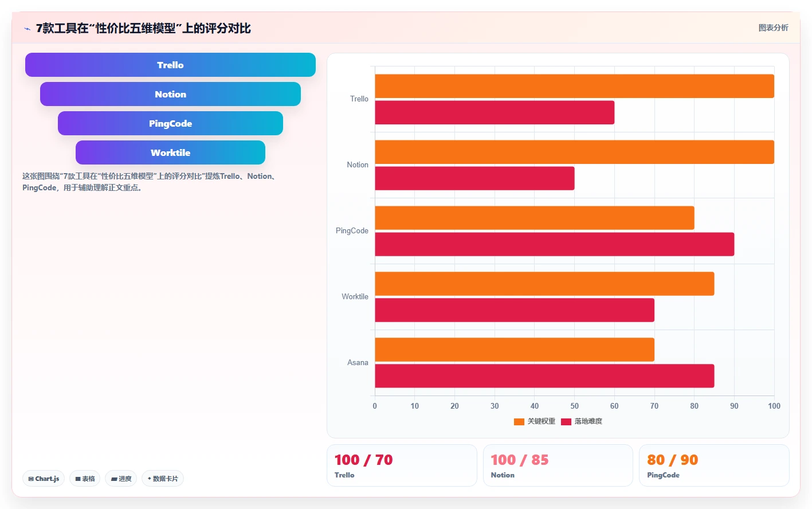Select the Worktile funnel stage bar
This screenshot has height=509, width=812.
point(170,152)
